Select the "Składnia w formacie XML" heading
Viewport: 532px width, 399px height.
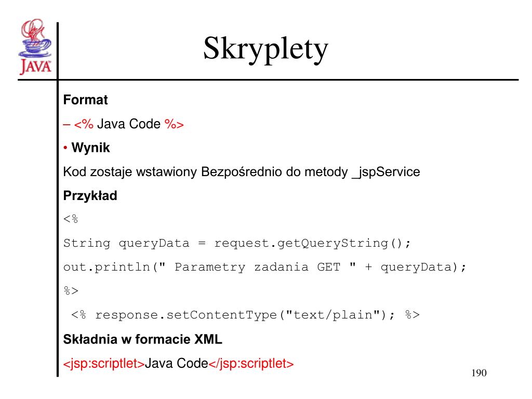click(143, 339)
